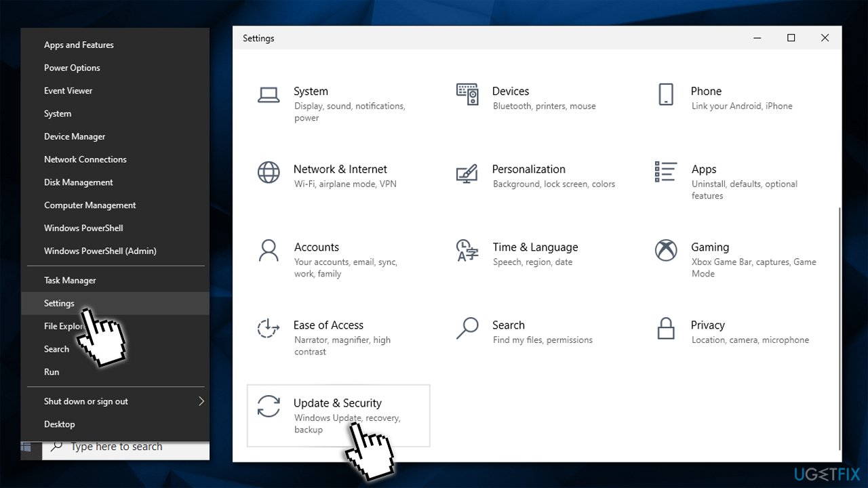Open Time & Language settings
This screenshot has height=488, width=868.
tap(537, 260)
